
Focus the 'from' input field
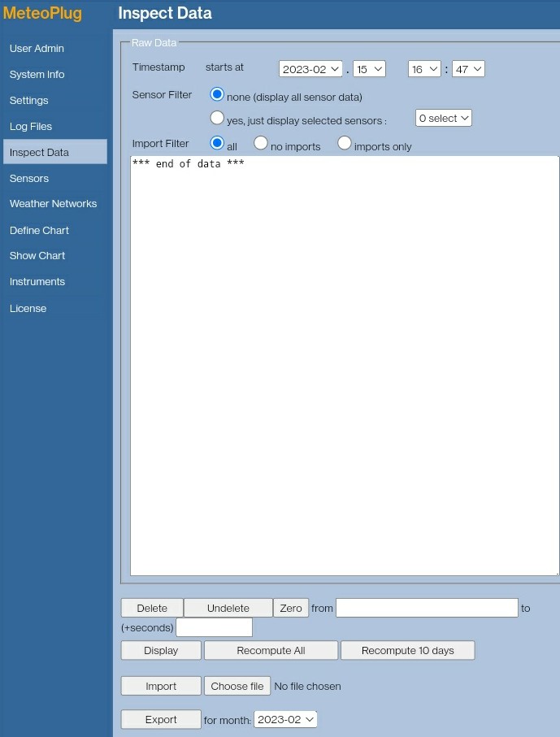[427, 608]
